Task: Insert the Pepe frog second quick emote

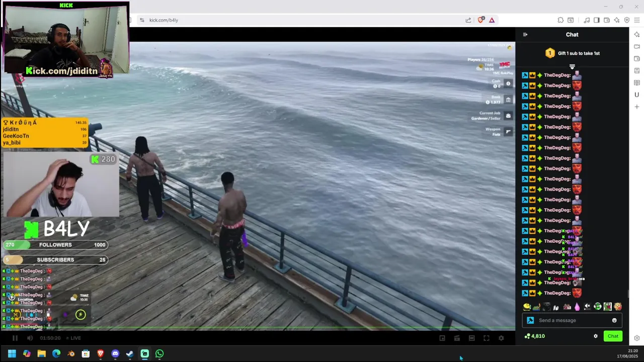Action: coord(537,307)
